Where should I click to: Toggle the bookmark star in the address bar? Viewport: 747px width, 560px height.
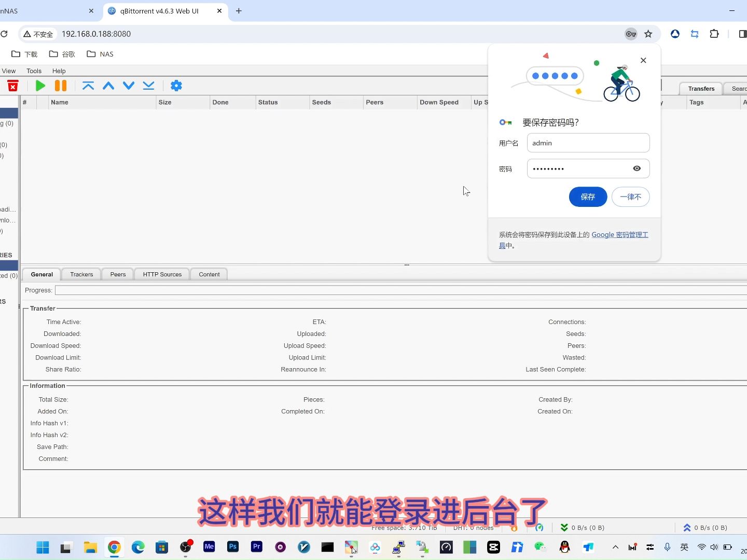(x=648, y=34)
